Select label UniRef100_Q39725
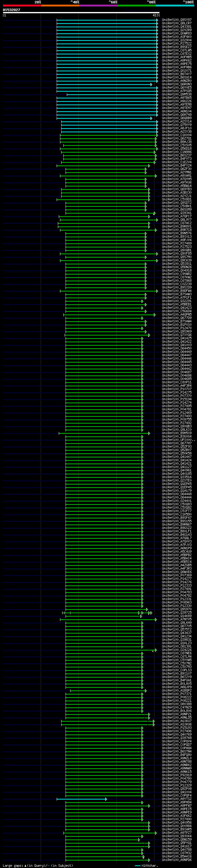The width and height of the screenshot is (197, 868). coord(177,612)
